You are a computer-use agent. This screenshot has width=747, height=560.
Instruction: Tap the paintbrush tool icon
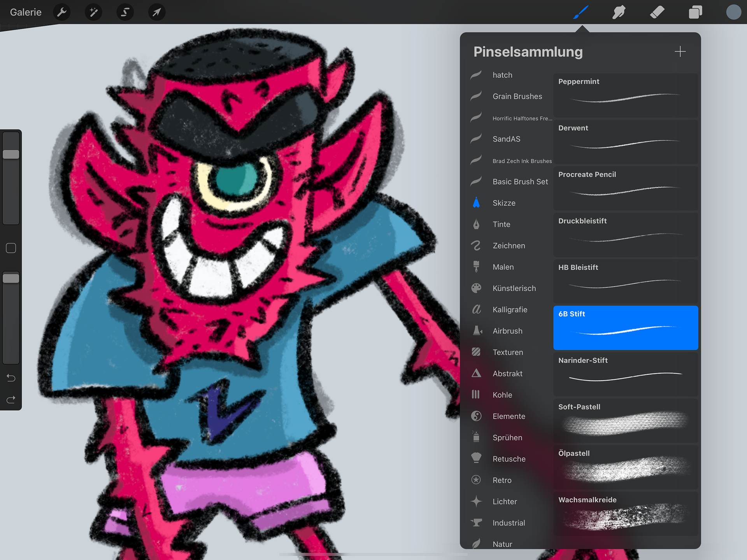coord(580,12)
